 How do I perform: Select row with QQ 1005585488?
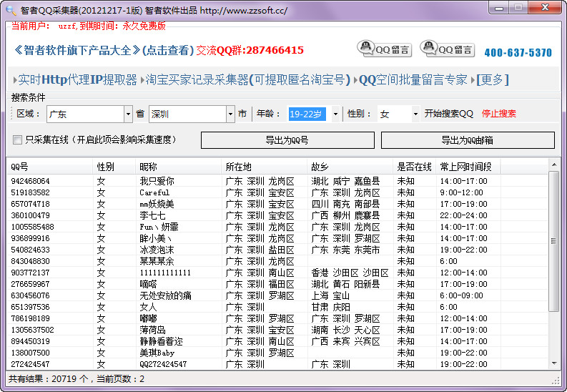pos(277,227)
